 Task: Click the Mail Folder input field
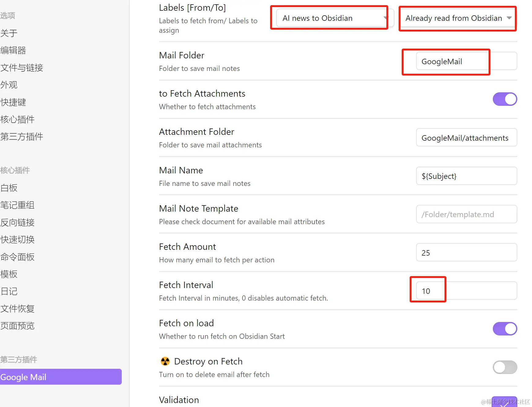pyautogui.click(x=466, y=61)
